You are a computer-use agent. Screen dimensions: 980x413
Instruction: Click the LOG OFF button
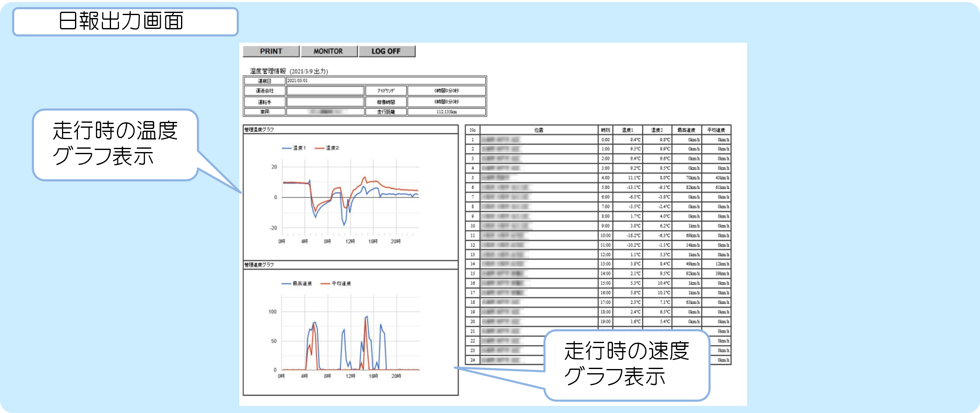[x=387, y=51]
